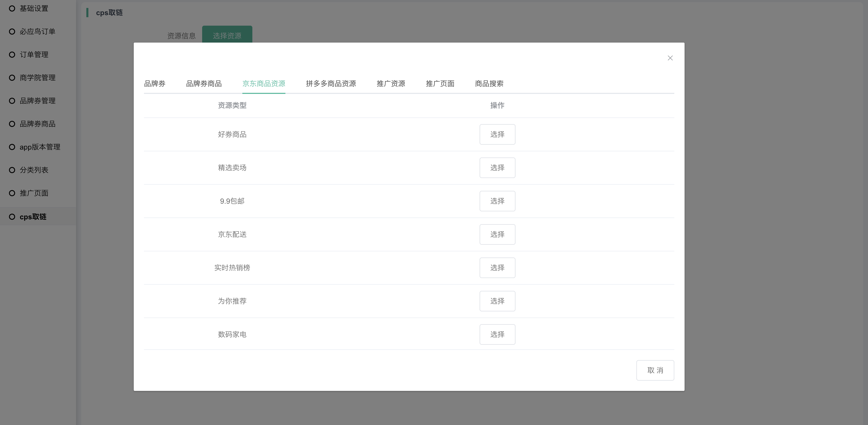This screenshot has width=868, height=425.
Task: Switch to the 品牌券 tab
Action: [155, 84]
